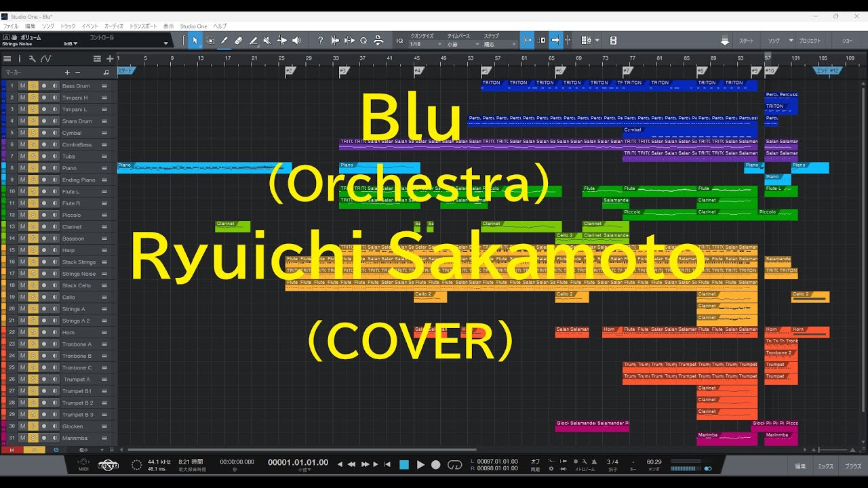Mute the Harp track

(x=22, y=250)
